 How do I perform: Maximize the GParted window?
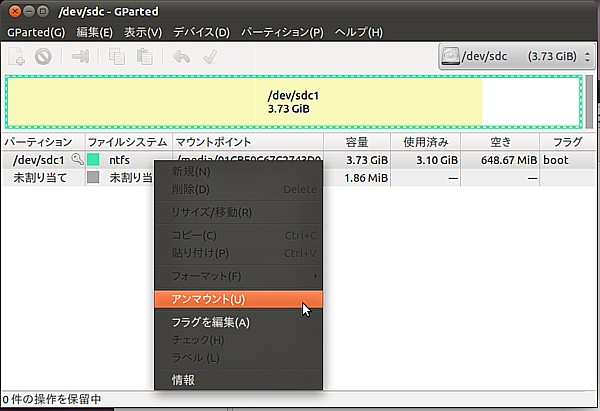tap(43, 11)
